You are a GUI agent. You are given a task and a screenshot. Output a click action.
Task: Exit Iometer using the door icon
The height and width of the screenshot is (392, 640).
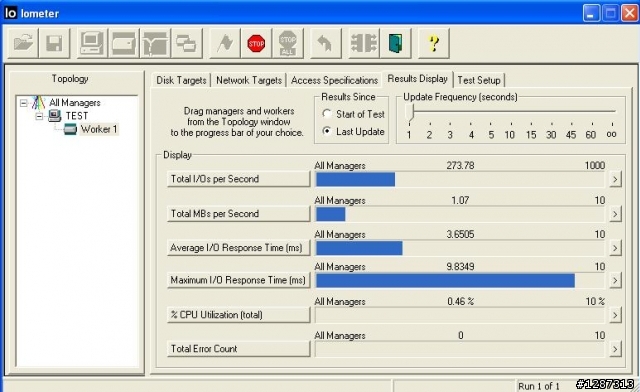coord(396,43)
